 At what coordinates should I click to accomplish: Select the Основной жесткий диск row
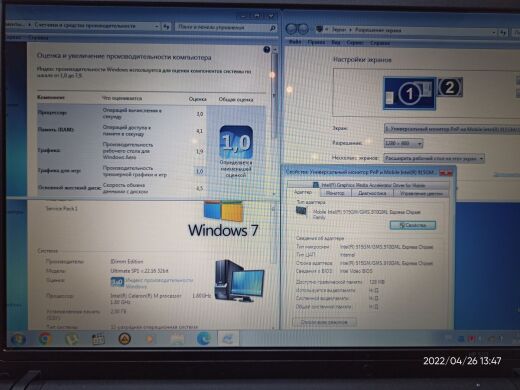[x=122, y=188]
